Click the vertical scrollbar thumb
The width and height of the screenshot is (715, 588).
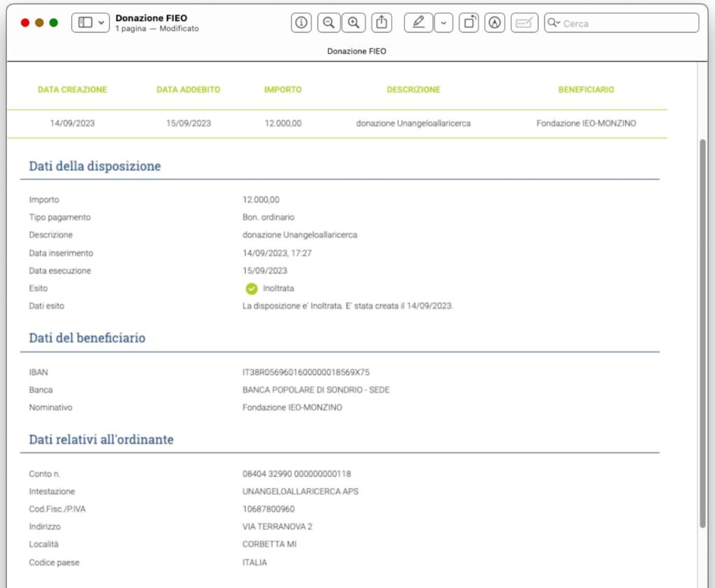[x=702, y=334]
